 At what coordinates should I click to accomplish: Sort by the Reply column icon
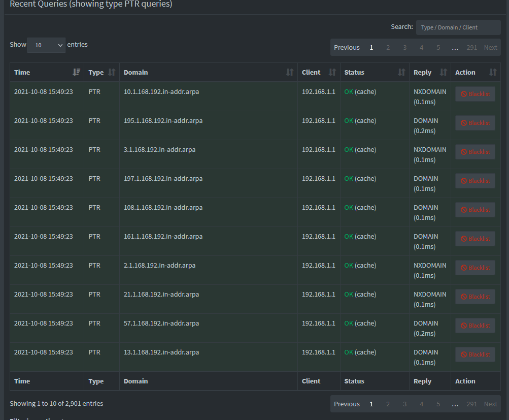442,72
